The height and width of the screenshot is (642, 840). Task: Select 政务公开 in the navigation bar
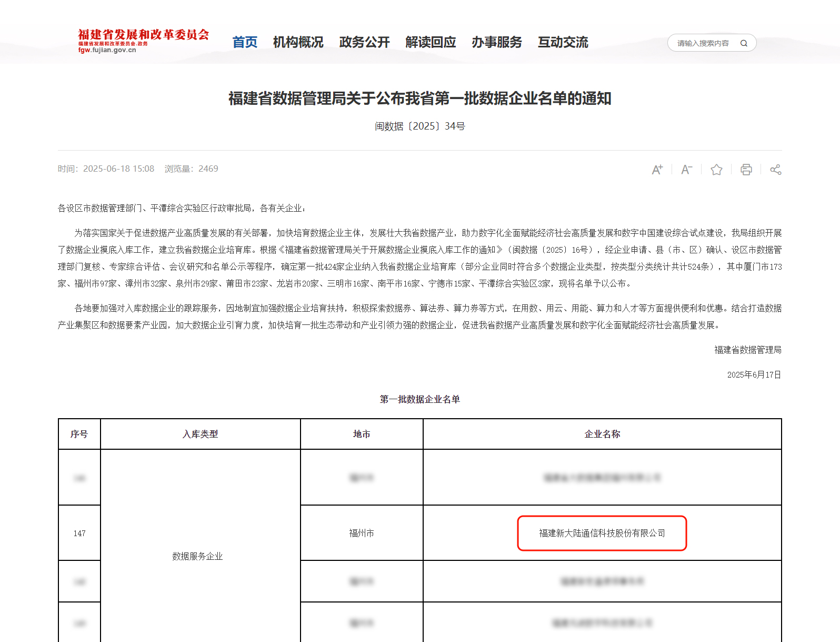[x=364, y=42]
